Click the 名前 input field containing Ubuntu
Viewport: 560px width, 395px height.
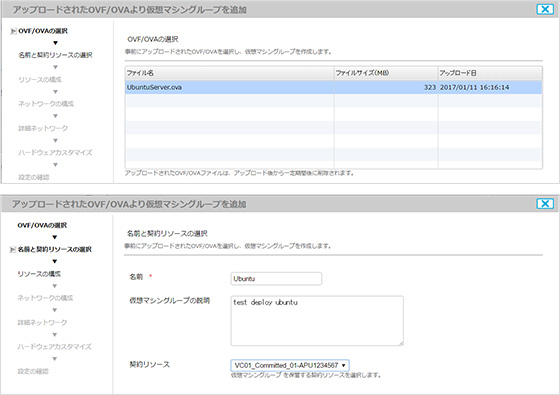(x=276, y=279)
